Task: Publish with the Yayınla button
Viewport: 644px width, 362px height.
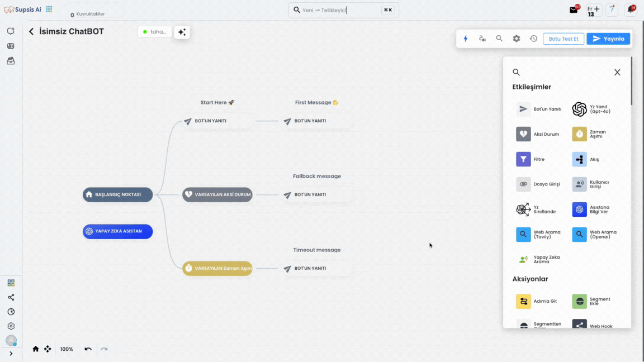Action: (608, 39)
